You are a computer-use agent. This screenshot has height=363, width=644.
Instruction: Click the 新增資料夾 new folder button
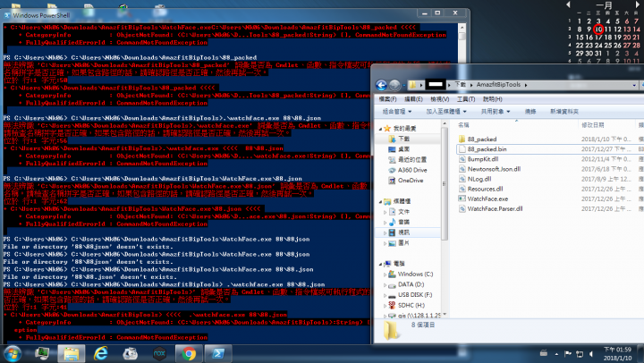pos(564,111)
